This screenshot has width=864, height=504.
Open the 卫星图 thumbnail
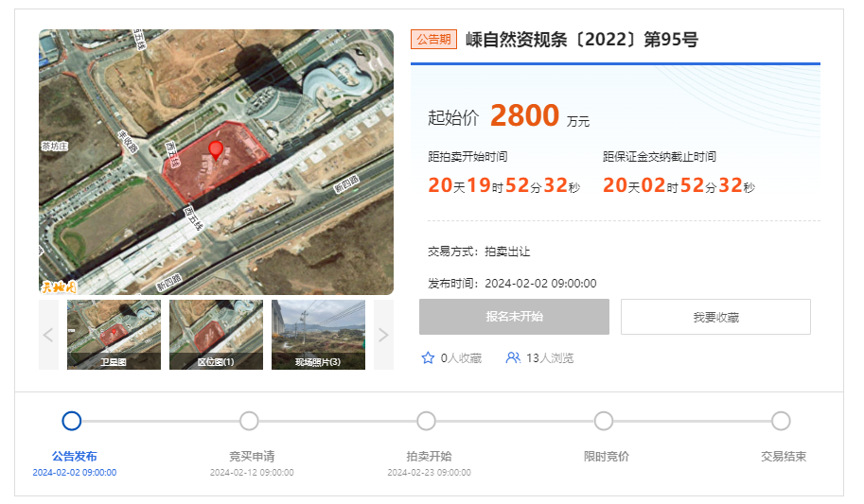tap(115, 335)
